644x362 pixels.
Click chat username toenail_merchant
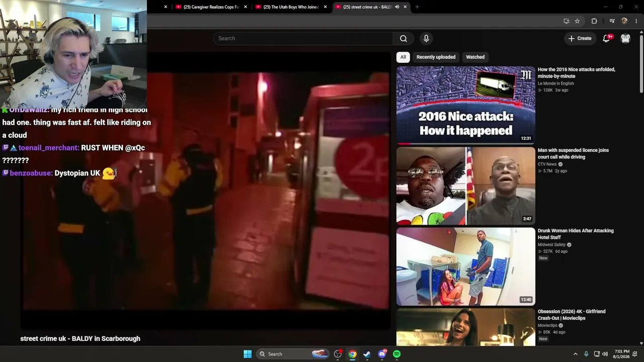click(x=49, y=148)
